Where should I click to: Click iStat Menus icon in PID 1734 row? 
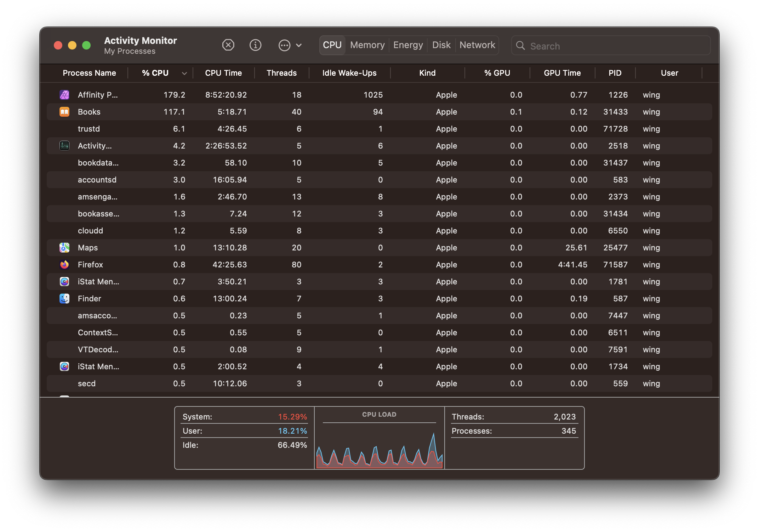tap(64, 366)
